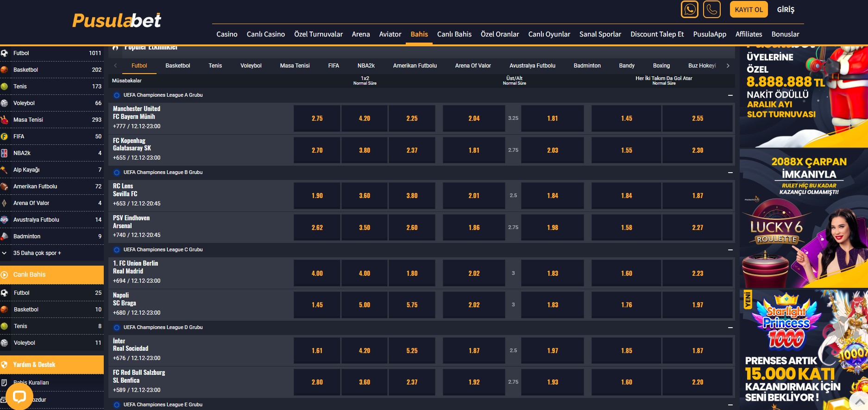Click the UEFA logo for A Grubu
Viewport: 868px width, 410px height.
(x=117, y=95)
